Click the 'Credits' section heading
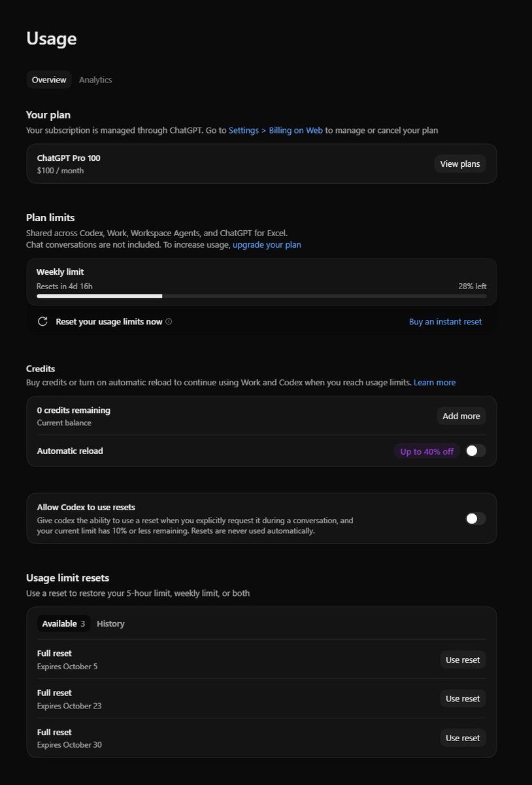Viewport: 532px width, 785px height. 41,368
